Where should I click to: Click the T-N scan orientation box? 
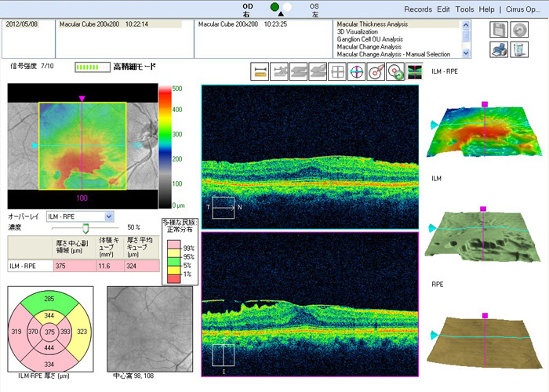[224, 208]
